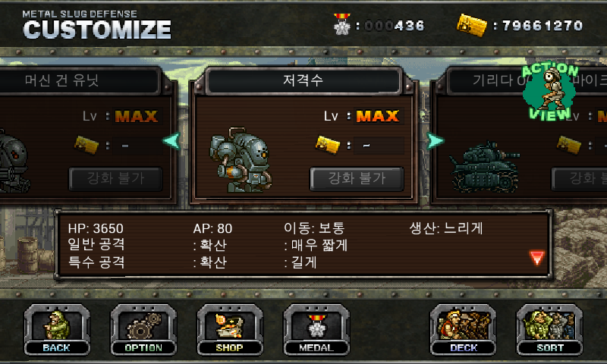The width and height of the screenshot is (607, 364).
Task: Click the sniper robot unit sprite
Action: point(240,160)
